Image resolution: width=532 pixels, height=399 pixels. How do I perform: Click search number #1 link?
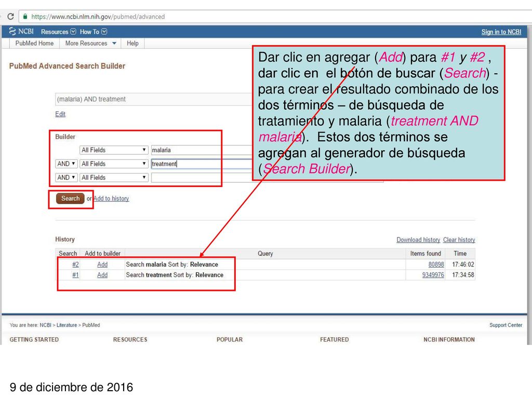pyautogui.click(x=75, y=275)
